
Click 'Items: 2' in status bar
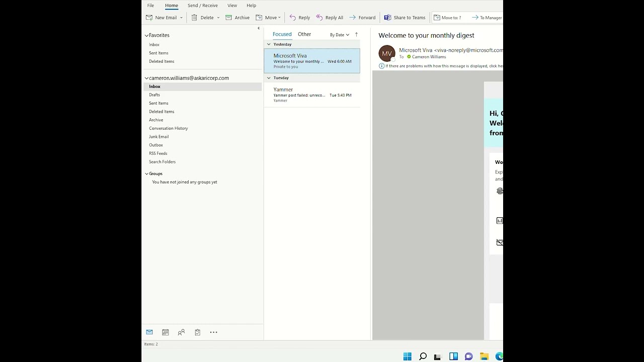point(151,344)
